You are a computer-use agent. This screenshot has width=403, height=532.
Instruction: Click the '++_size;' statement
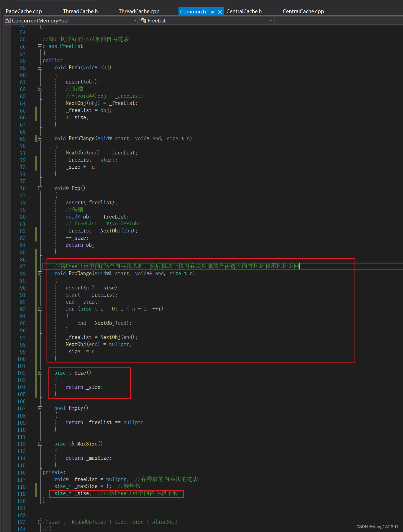(77, 117)
